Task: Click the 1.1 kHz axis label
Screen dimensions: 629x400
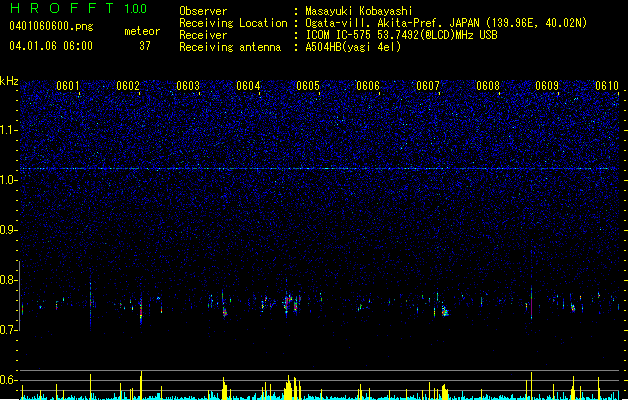Action: [8, 130]
